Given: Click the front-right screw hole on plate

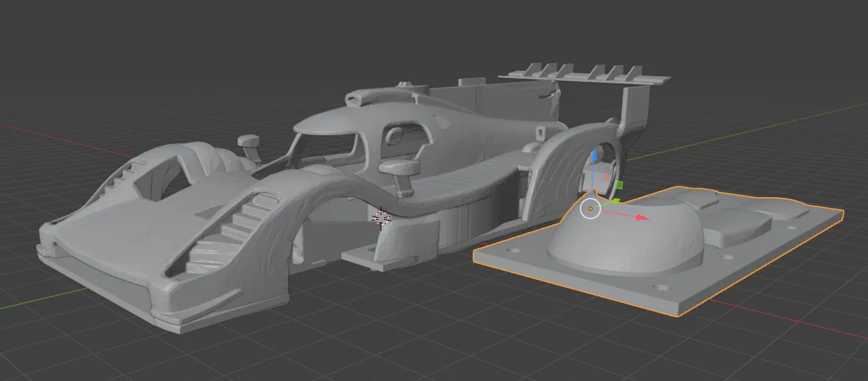Looking at the screenshot, I should point(661,287).
